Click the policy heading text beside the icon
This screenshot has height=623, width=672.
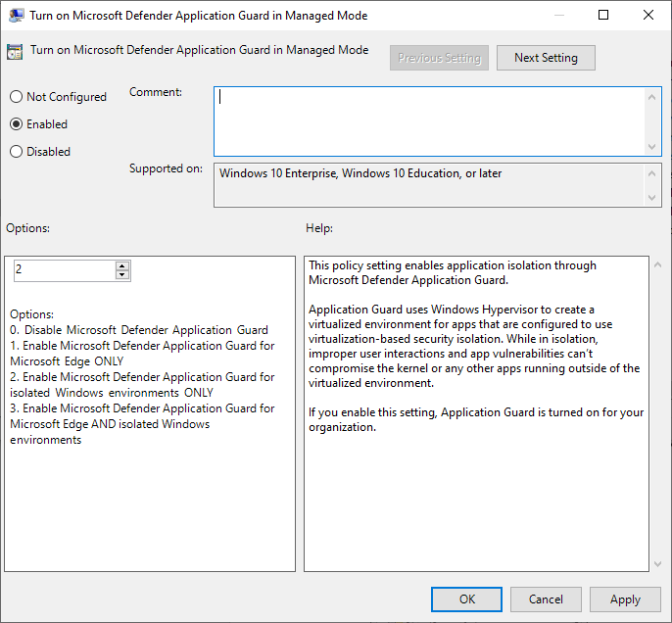point(199,50)
